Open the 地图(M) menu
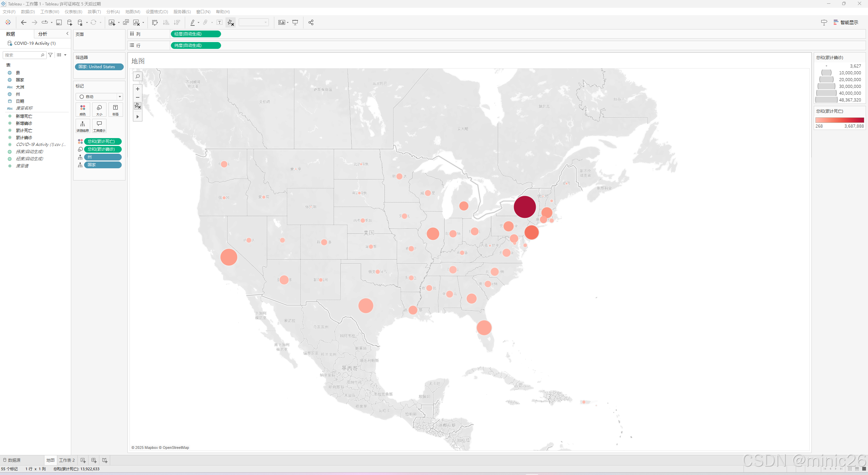The height and width of the screenshot is (475, 868). (x=133, y=12)
